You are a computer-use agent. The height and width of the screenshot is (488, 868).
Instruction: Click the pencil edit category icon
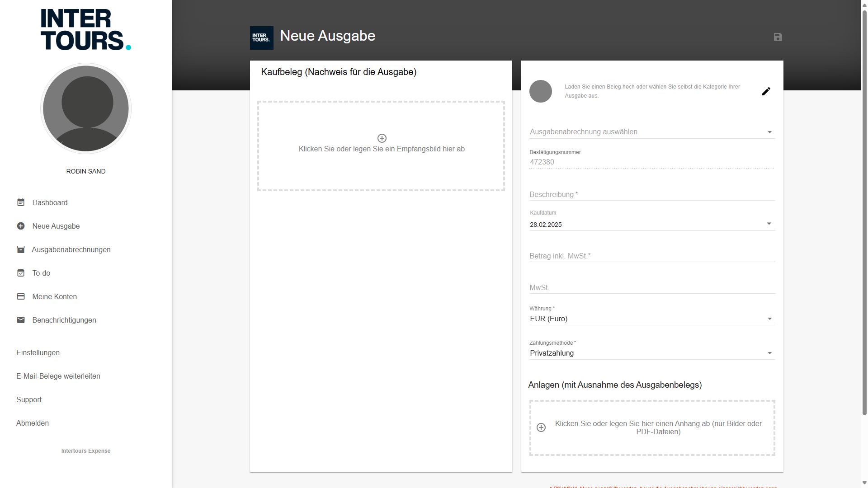[x=766, y=91]
